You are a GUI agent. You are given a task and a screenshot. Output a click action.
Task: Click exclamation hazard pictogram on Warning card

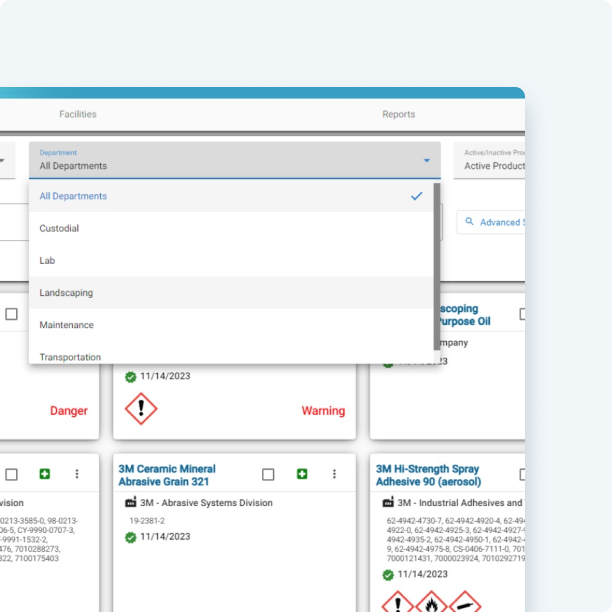(141, 409)
